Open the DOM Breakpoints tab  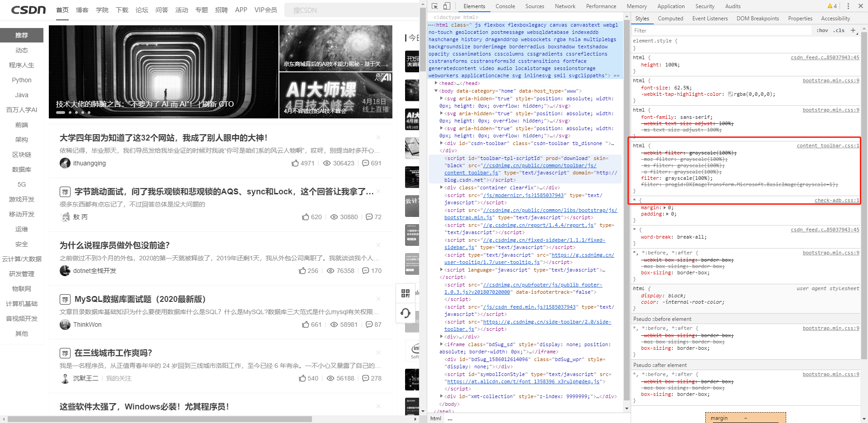[758, 19]
